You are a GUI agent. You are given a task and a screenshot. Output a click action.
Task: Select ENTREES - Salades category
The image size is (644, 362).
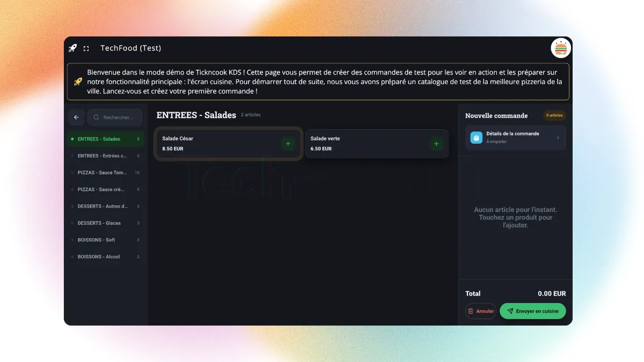[x=105, y=139]
